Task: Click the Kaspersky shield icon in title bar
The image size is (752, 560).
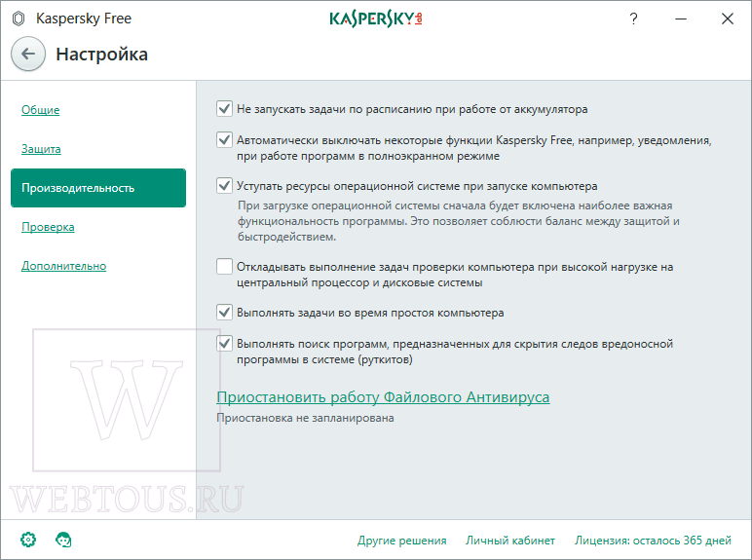Action: point(19,19)
